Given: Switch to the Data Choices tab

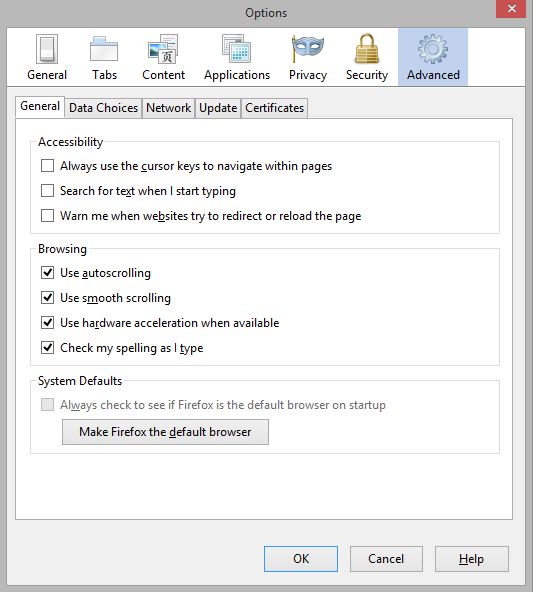Looking at the screenshot, I should coord(103,108).
